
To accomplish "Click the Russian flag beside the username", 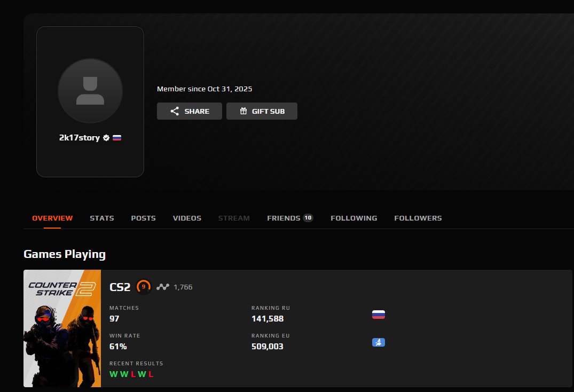I will tap(117, 137).
